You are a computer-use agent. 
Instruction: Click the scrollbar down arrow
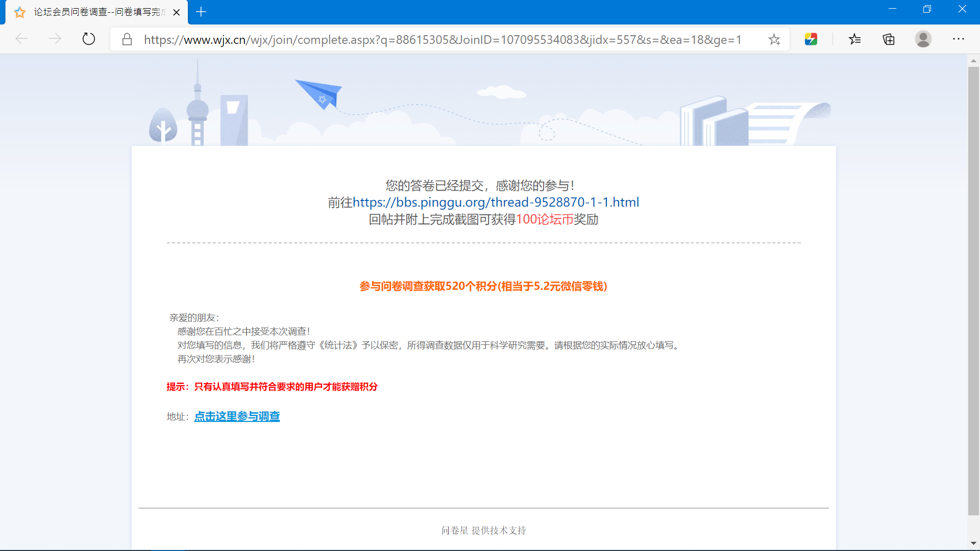[973, 543]
